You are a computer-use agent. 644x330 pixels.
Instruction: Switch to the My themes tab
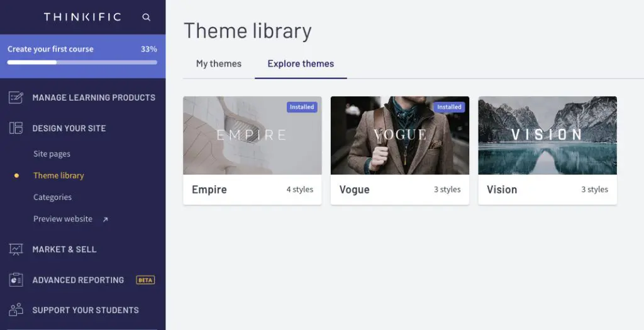point(219,64)
